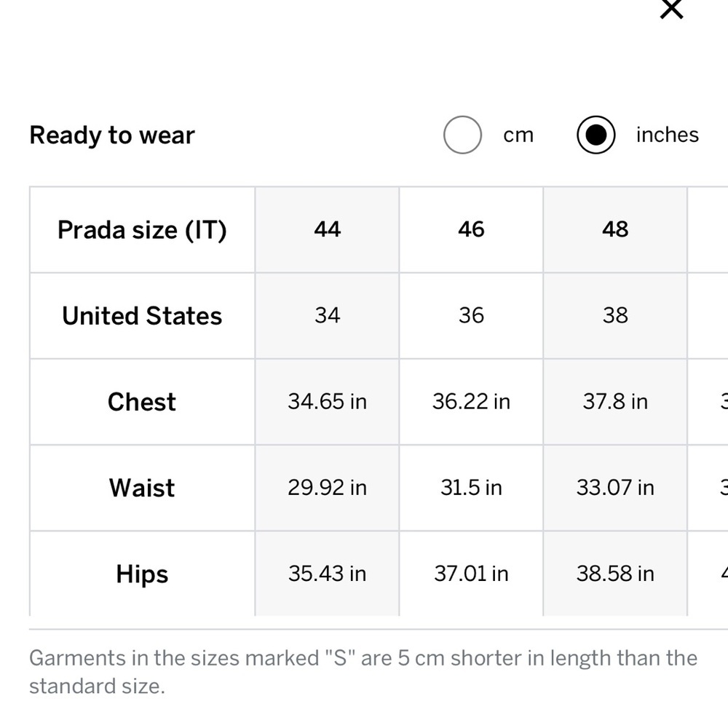This screenshot has height=728, width=728.
Task: Select the inches radio button
Action: click(596, 135)
